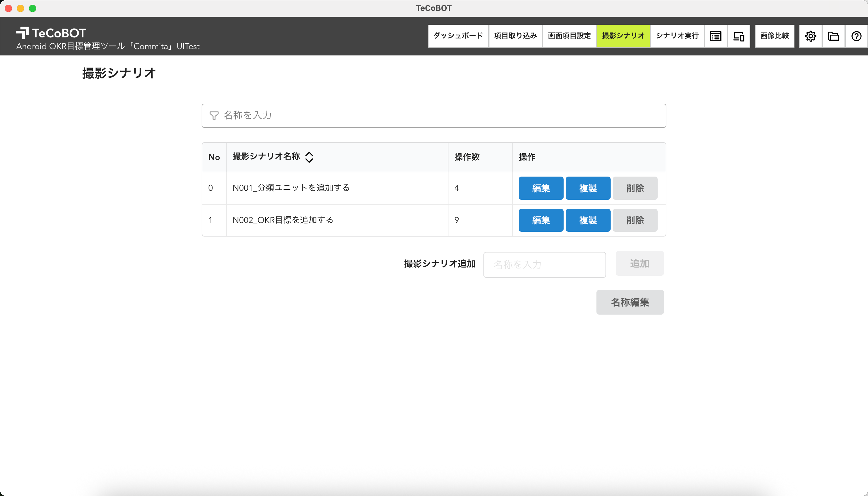868x496 pixels.
Task: Open 項目取り込み tab
Action: [515, 36]
